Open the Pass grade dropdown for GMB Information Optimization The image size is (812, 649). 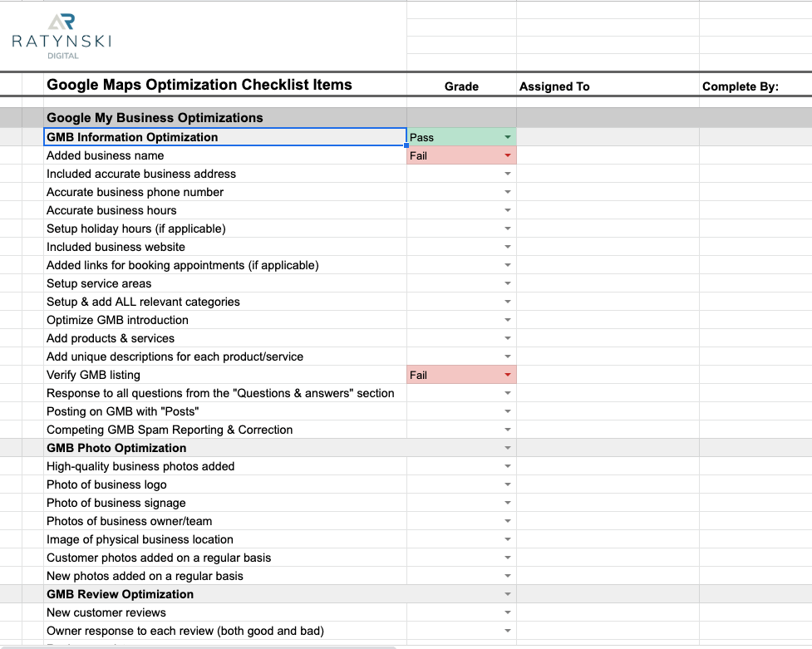pos(507,137)
